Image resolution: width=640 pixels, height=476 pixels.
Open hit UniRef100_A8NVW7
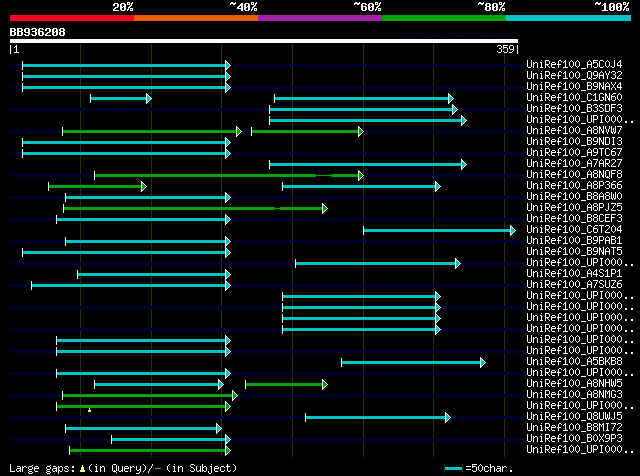[574, 130]
